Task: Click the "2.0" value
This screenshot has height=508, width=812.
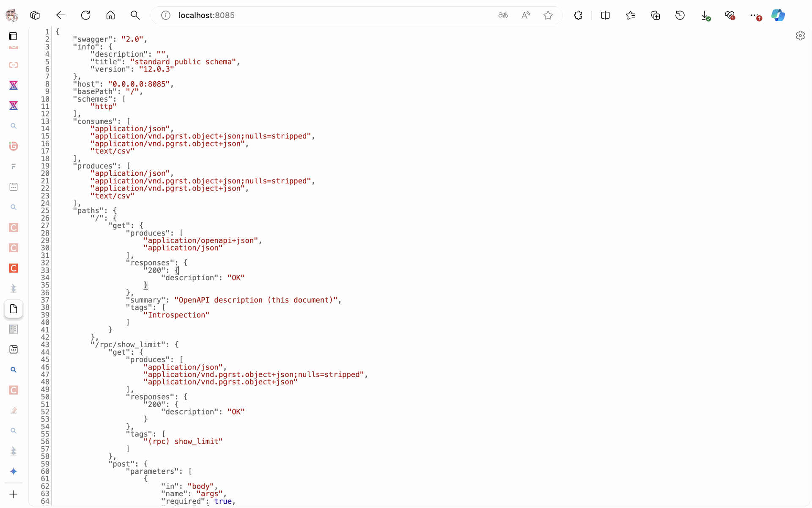Action: 132,39
